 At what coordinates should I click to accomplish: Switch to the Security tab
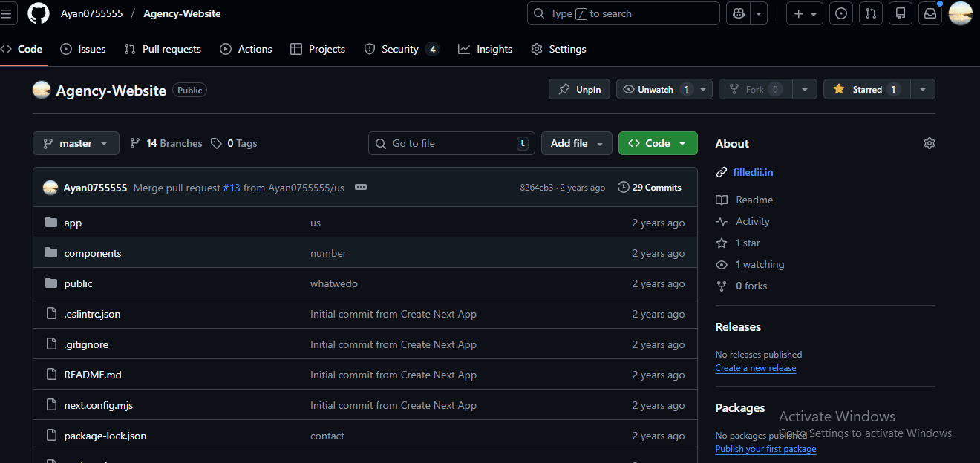point(402,49)
